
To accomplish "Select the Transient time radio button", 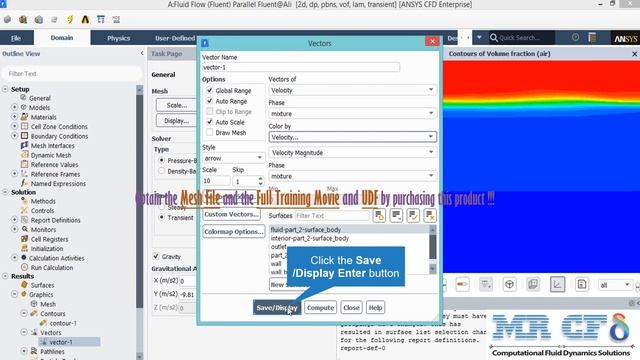I will [162, 218].
